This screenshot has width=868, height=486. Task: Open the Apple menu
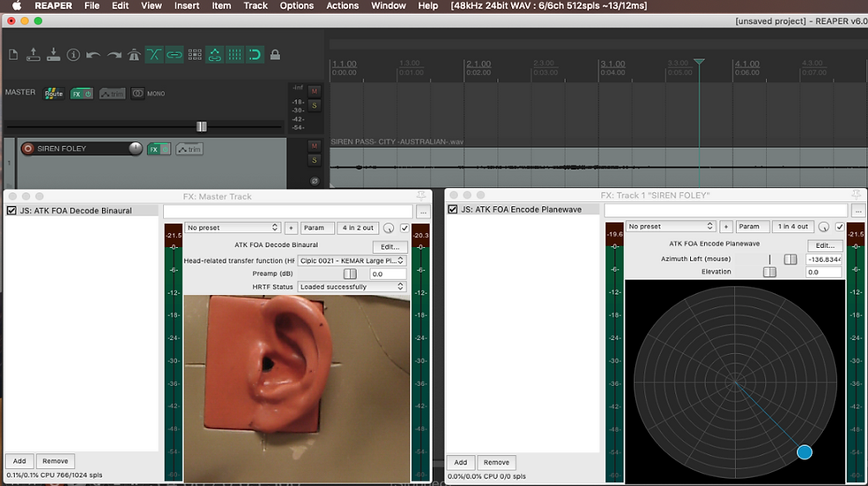pyautogui.click(x=17, y=5)
